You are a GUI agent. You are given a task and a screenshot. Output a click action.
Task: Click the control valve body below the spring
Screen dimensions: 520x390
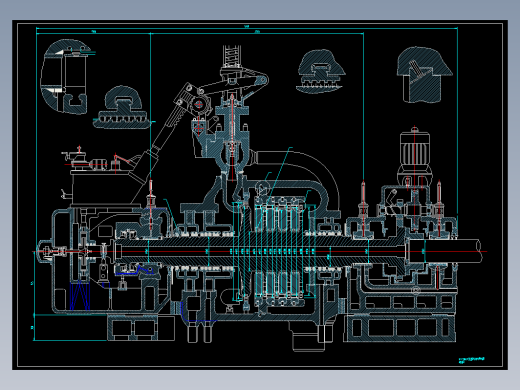232,137
